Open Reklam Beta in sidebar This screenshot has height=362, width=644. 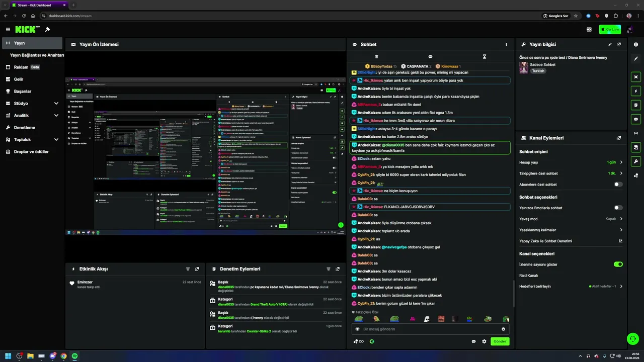tap(33, 67)
